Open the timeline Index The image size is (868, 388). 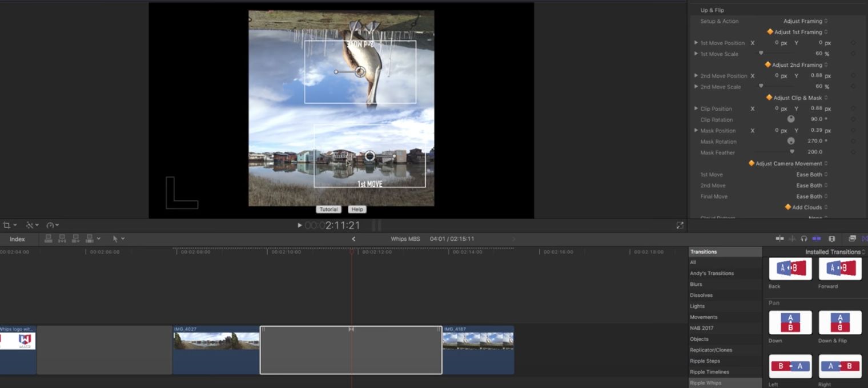(x=17, y=239)
